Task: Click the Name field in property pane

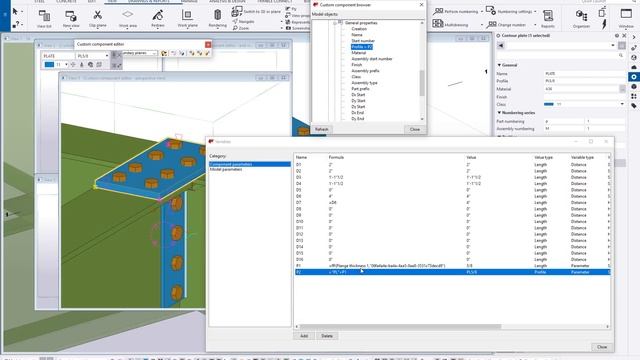Action: pyautogui.click(x=584, y=74)
